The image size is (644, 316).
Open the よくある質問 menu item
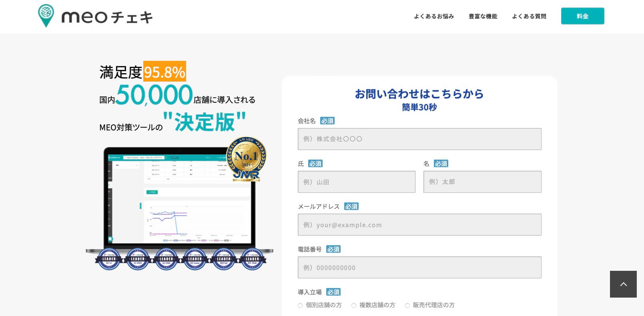point(529,16)
